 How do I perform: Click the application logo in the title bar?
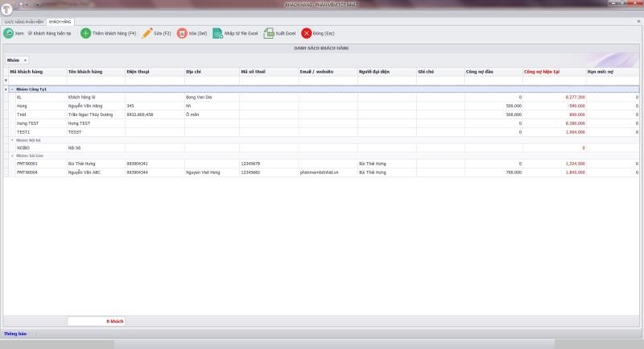click(6, 5)
